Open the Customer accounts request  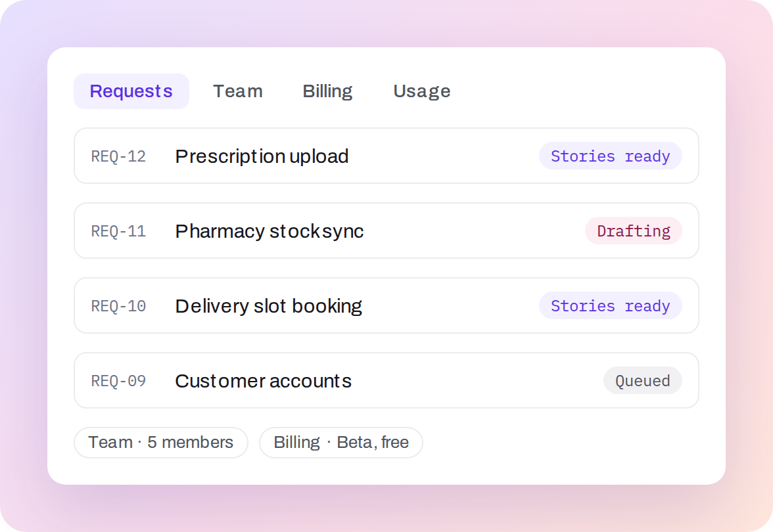(x=386, y=380)
